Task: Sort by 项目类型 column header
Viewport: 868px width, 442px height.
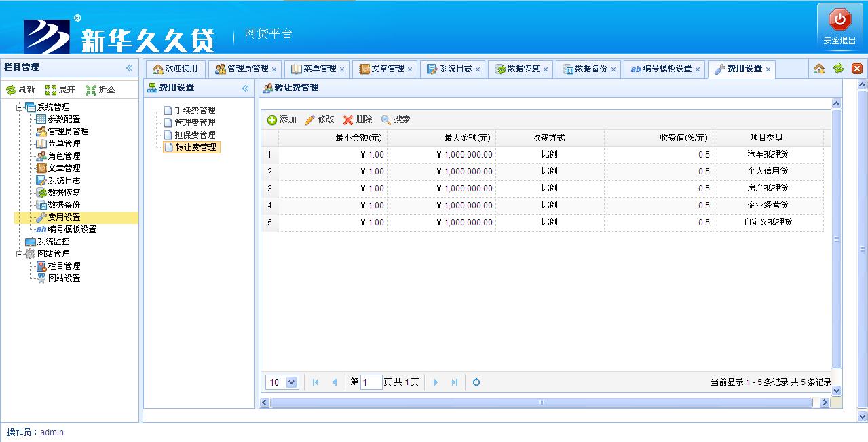Action: click(768, 138)
